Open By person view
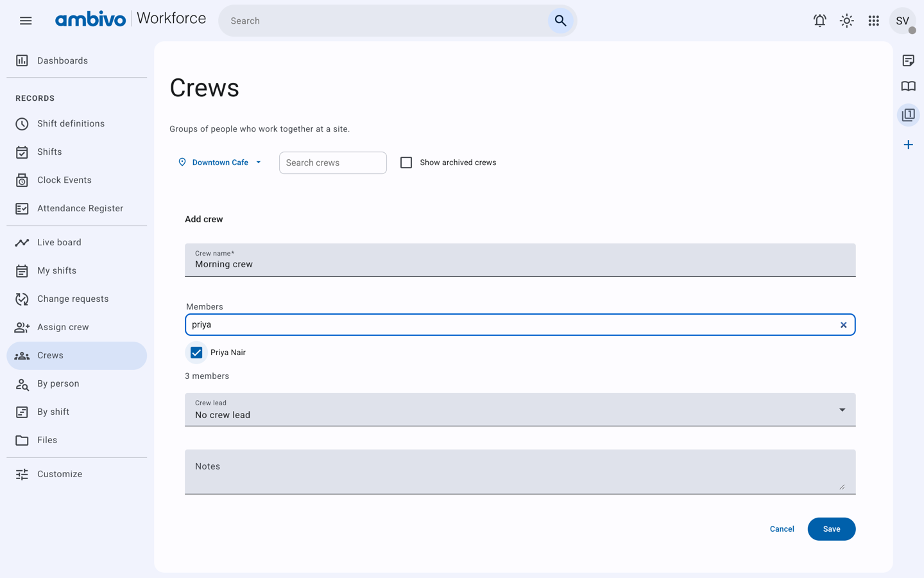This screenshot has width=924, height=578. point(77,383)
